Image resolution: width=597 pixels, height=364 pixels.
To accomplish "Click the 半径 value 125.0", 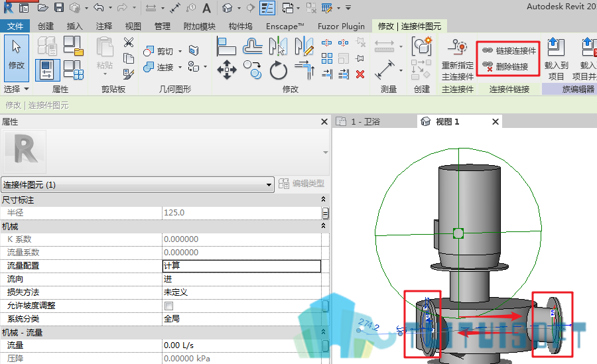I will coord(241,213).
